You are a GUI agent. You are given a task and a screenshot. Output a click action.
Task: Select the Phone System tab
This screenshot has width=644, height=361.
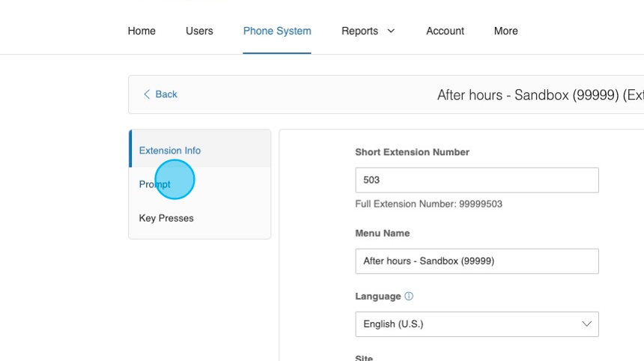click(277, 31)
